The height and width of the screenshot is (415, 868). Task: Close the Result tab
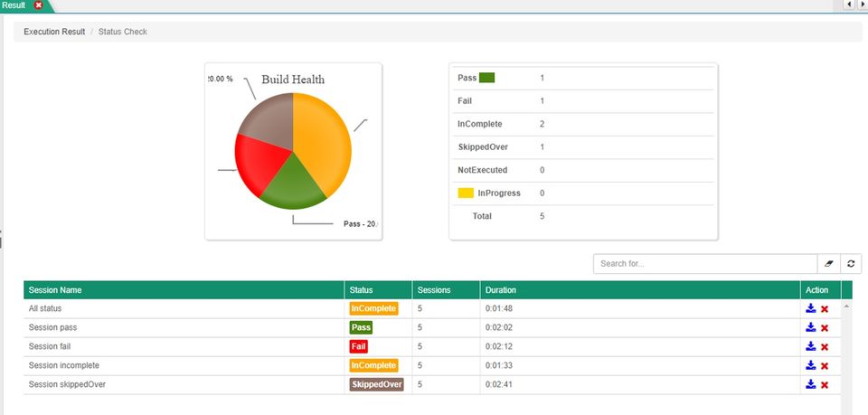click(x=38, y=5)
